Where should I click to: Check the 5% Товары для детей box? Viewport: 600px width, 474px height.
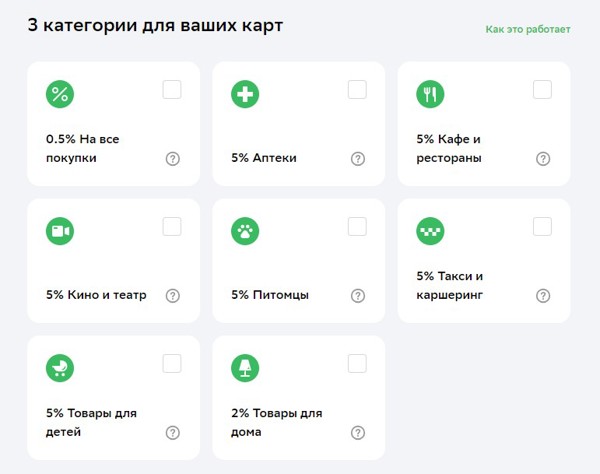tap(172, 364)
